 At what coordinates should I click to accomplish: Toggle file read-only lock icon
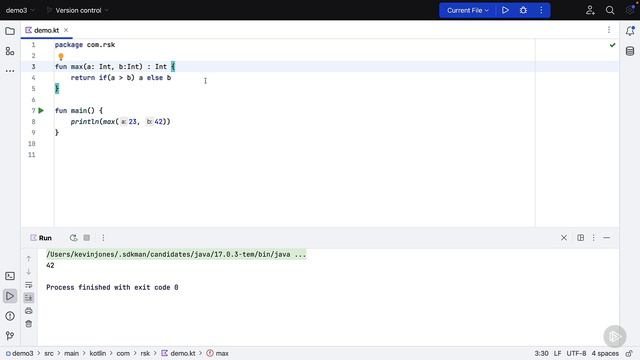pos(629,353)
